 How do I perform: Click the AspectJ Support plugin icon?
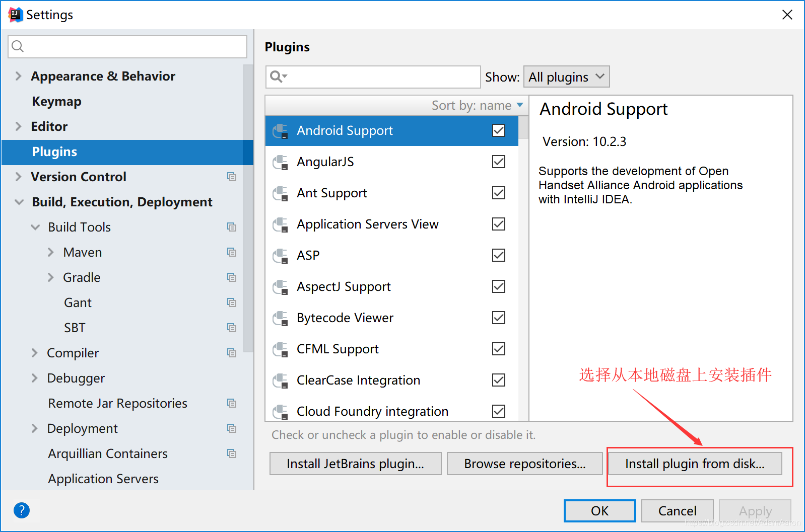click(x=281, y=287)
